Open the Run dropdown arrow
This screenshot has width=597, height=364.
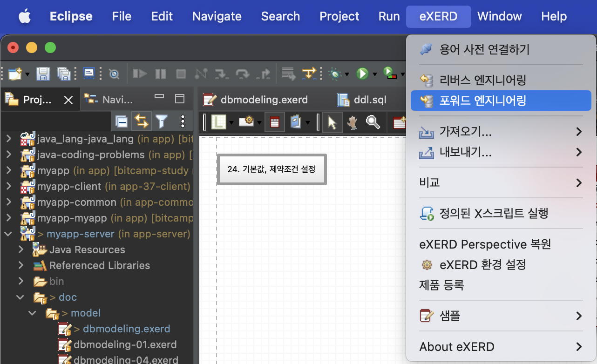(x=374, y=74)
